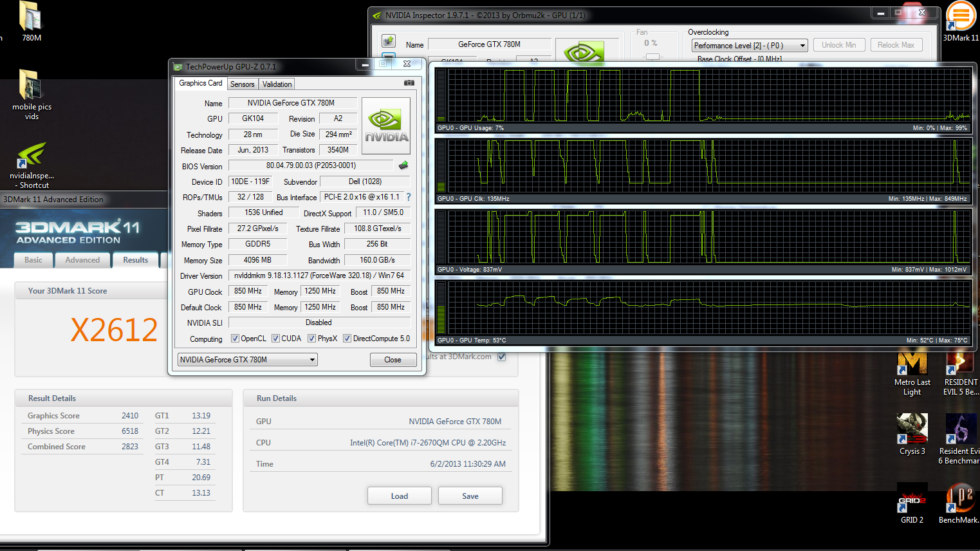
Task: Launch Resident Evil 6 Benchmark shortcut
Action: [x=960, y=429]
